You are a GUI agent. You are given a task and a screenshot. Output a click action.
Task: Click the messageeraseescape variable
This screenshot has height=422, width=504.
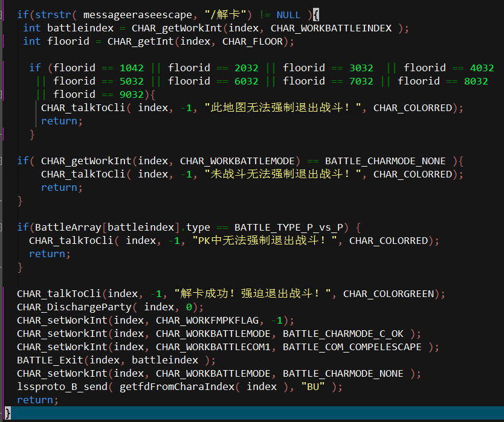[138, 14]
